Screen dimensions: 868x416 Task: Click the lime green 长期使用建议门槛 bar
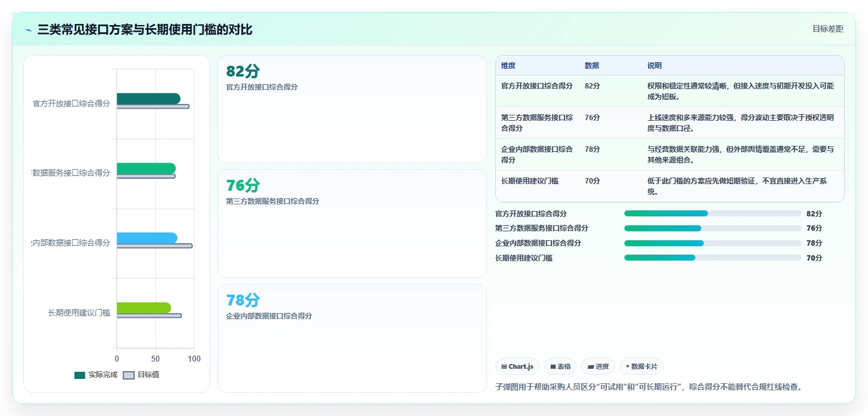(144, 308)
